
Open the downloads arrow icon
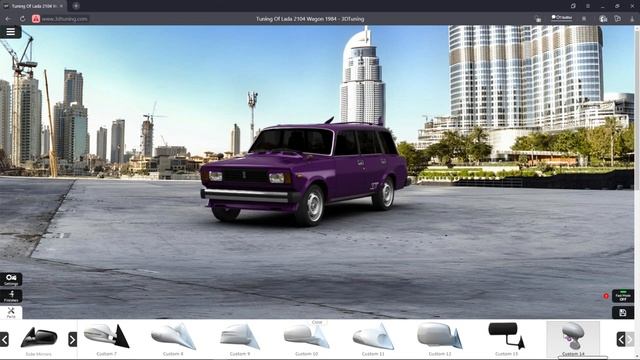[x=632, y=19]
